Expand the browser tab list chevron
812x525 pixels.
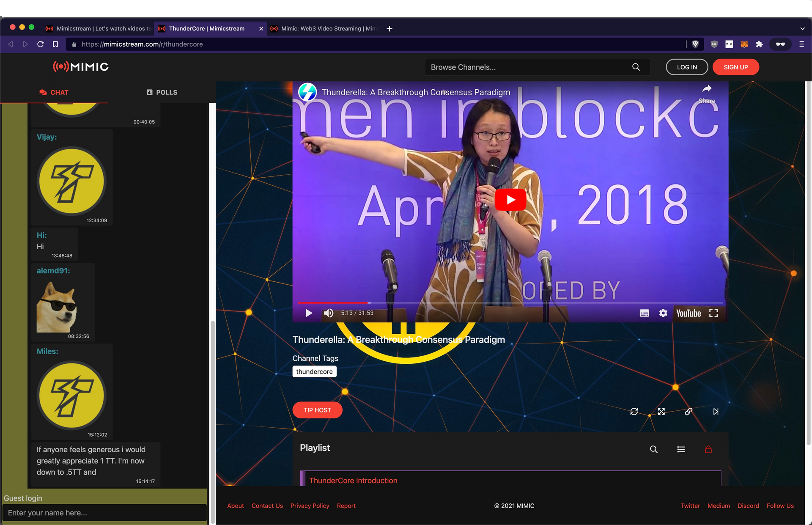802,29
